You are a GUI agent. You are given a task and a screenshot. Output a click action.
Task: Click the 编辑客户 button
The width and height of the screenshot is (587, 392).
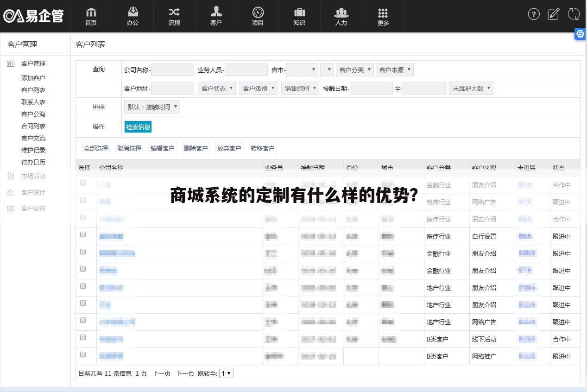163,148
